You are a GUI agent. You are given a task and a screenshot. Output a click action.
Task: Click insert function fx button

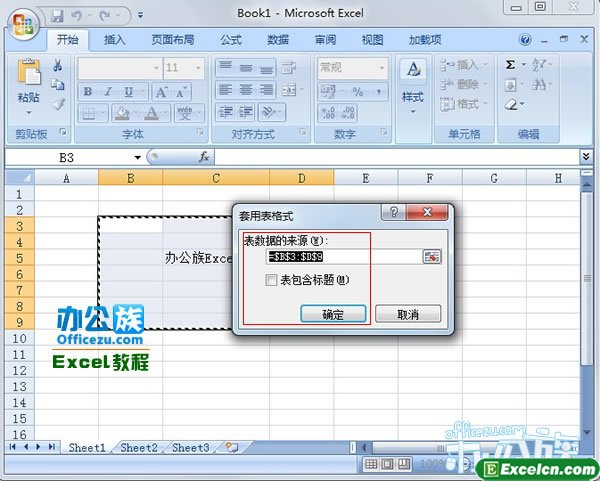pos(204,157)
